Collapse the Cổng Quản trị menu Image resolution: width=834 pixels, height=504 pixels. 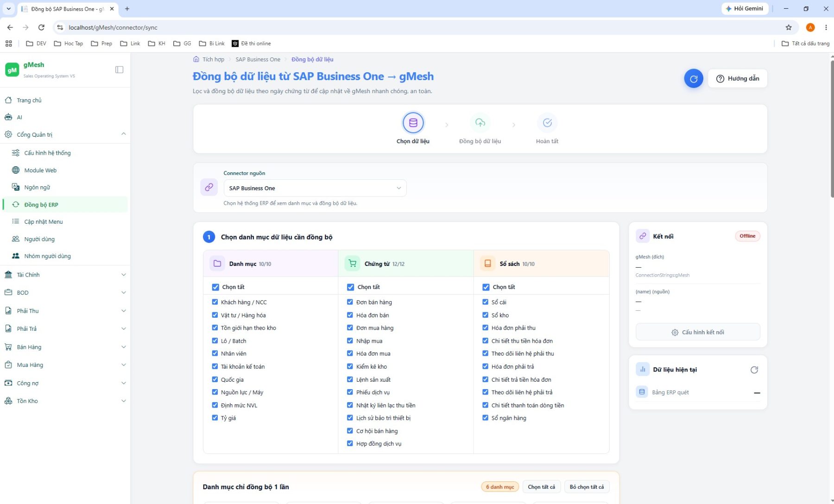65,135
